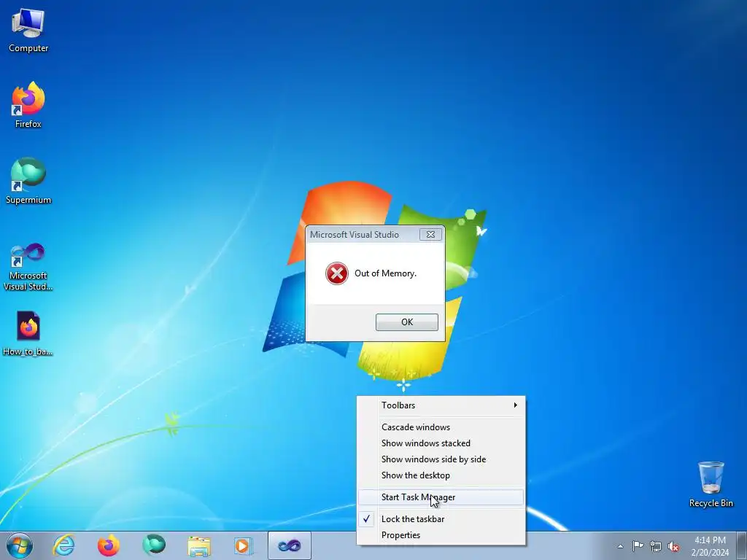
Task: Choose Cascade windows from context menu
Action: pos(441,427)
